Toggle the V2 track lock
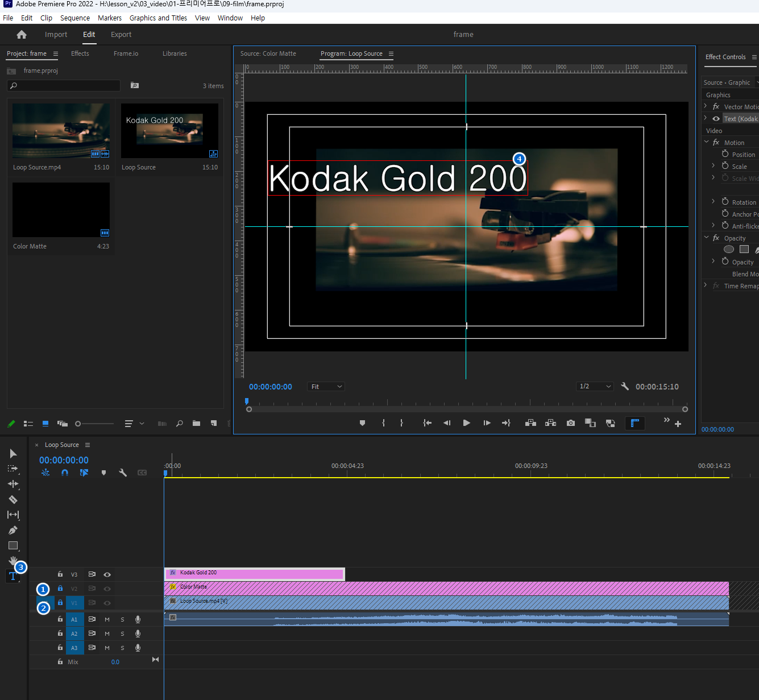 pyautogui.click(x=60, y=589)
